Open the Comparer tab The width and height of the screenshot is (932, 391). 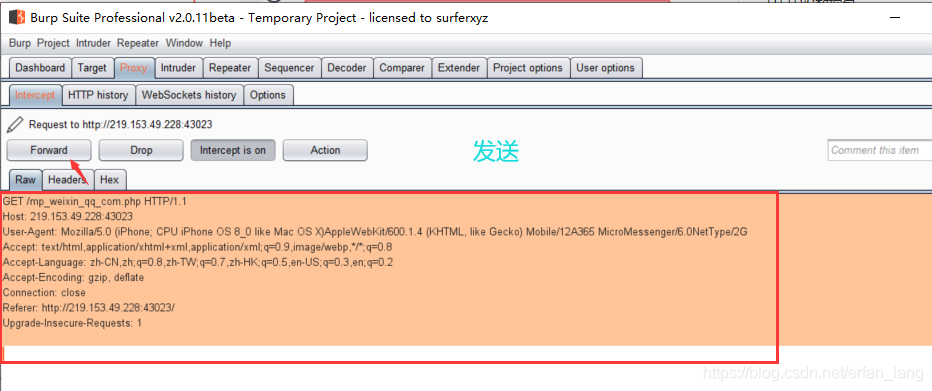coord(402,68)
